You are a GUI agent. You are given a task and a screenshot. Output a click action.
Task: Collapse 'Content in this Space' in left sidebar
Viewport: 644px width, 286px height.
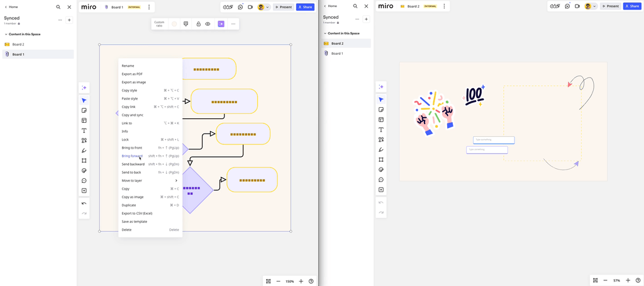tap(6, 34)
